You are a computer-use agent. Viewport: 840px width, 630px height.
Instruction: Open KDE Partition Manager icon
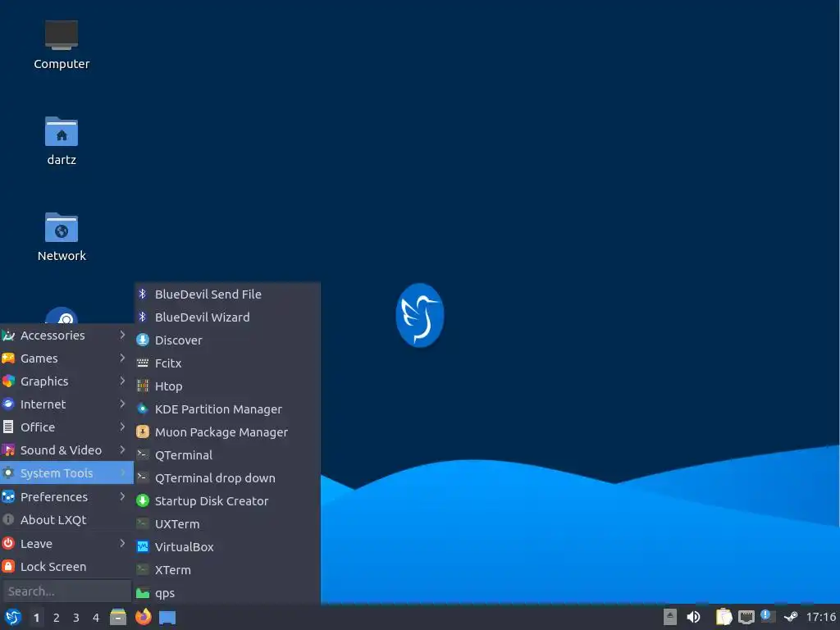(x=143, y=409)
